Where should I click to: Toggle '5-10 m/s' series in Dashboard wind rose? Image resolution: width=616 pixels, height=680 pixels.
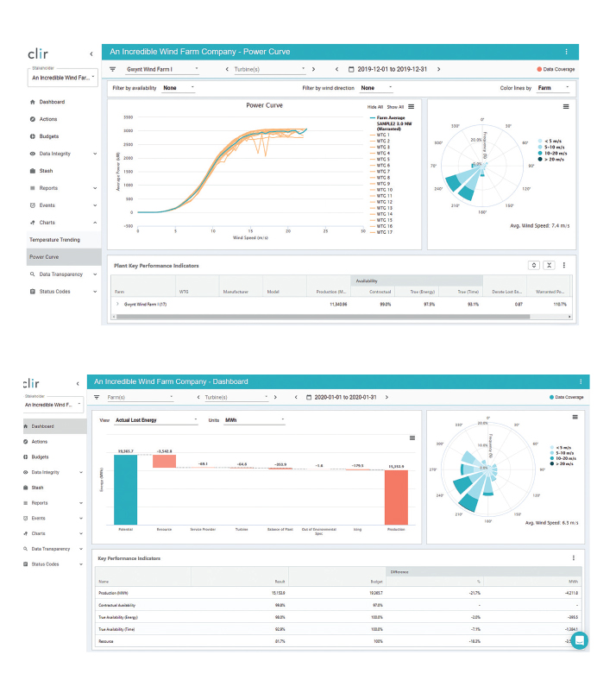(562, 453)
